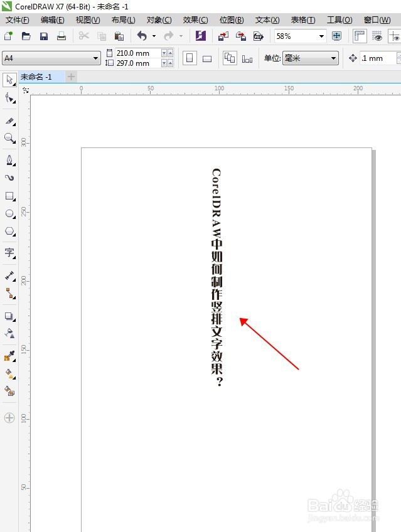Toggle full-screen preview icon
The width and height of the screenshot is (401, 532).
[x=336, y=36]
